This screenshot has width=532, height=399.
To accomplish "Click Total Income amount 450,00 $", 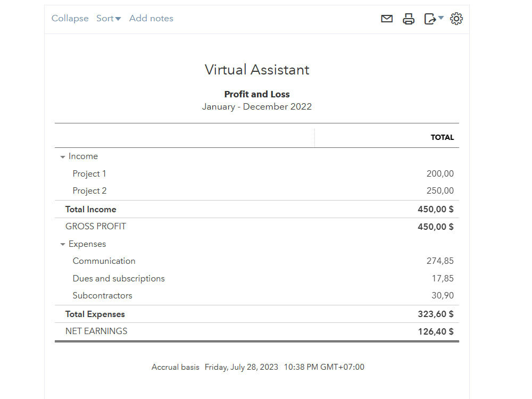I will [436, 209].
